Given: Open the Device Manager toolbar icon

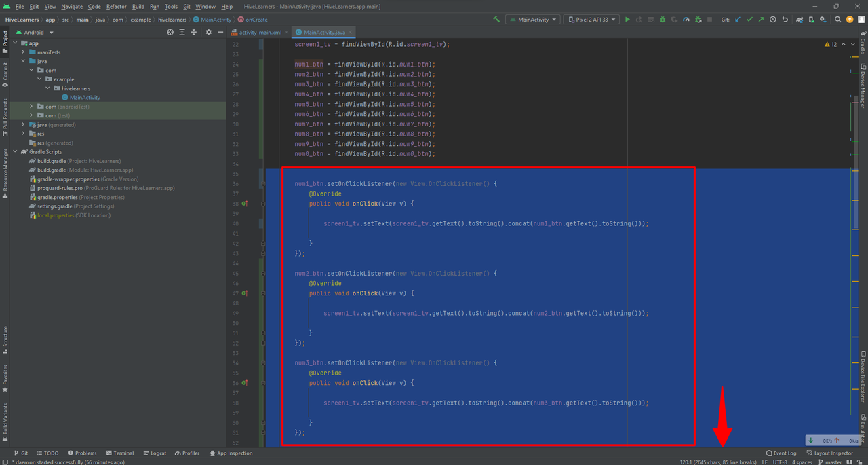Looking at the screenshot, I should pos(812,20).
